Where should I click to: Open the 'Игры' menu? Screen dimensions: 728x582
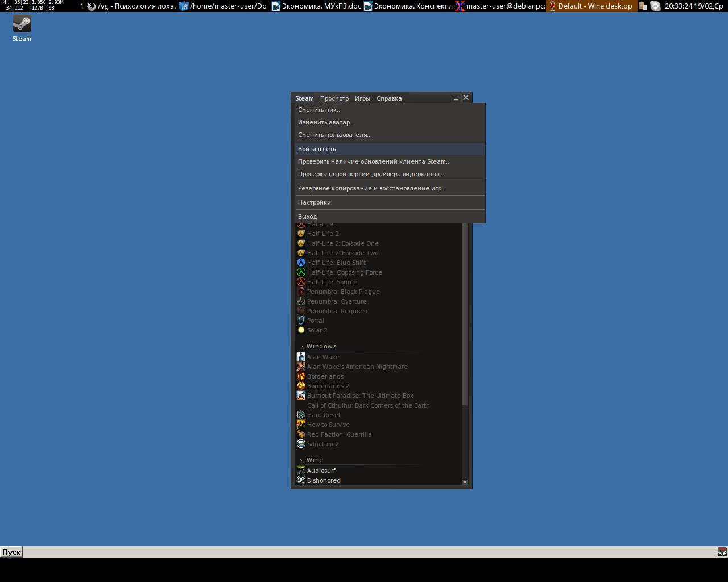362,98
